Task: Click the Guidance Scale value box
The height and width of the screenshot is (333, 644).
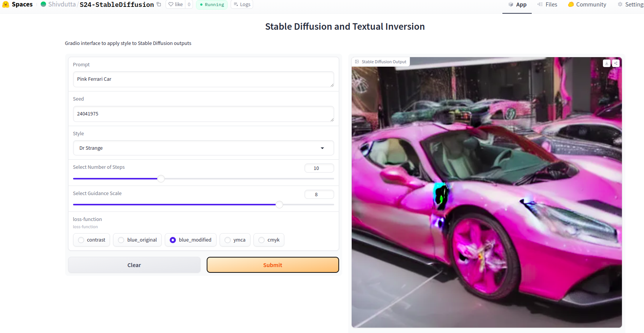Action: click(x=319, y=194)
